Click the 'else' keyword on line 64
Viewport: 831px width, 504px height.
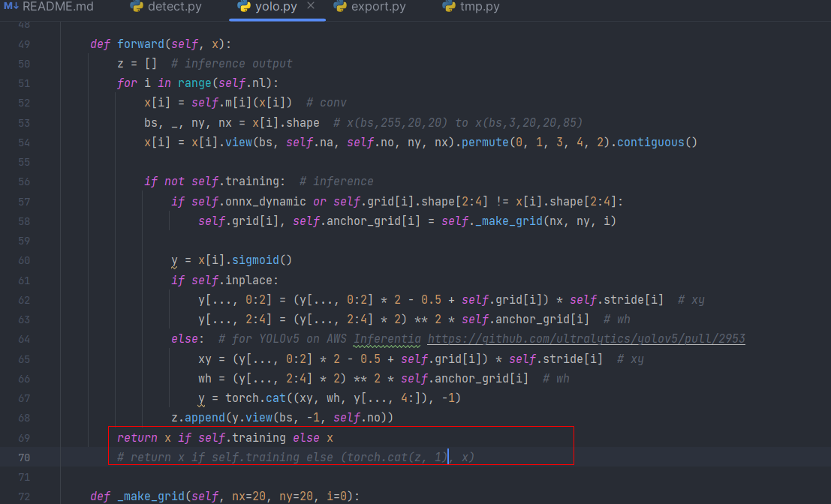[185, 339]
